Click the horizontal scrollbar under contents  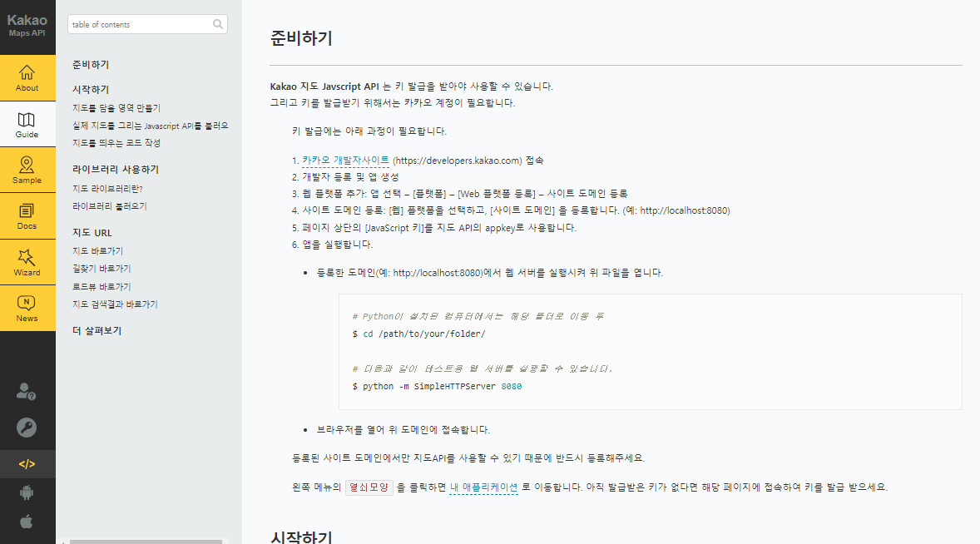click(x=146, y=541)
